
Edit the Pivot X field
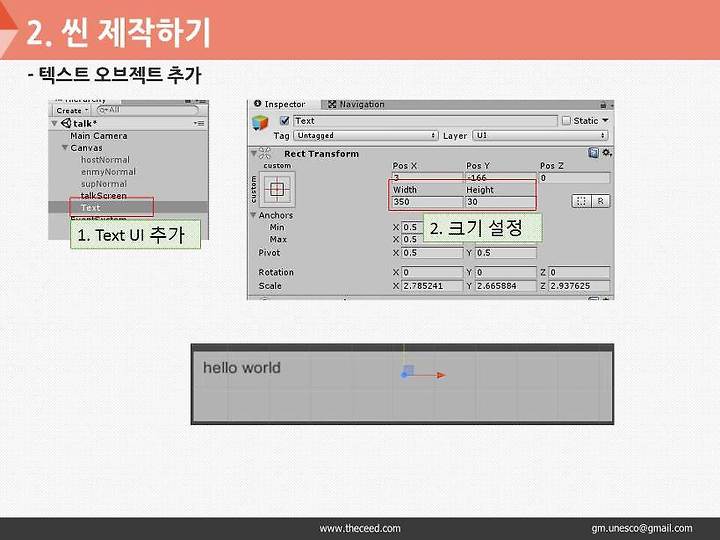(432, 253)
